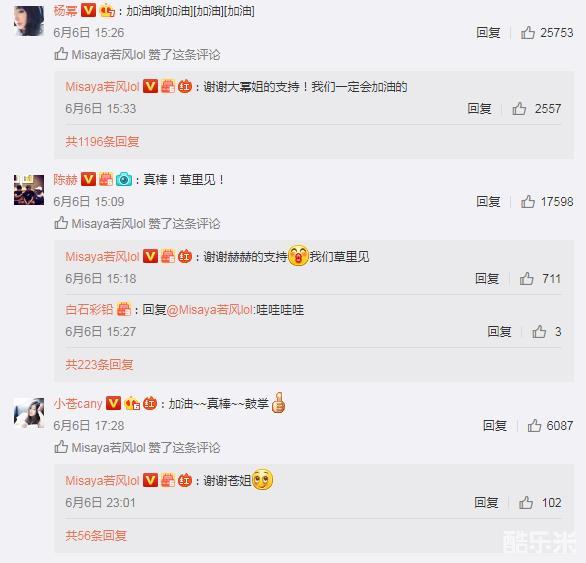
Task: Click the camera badge next to 陈赫
Action: (x=124, y=179)
